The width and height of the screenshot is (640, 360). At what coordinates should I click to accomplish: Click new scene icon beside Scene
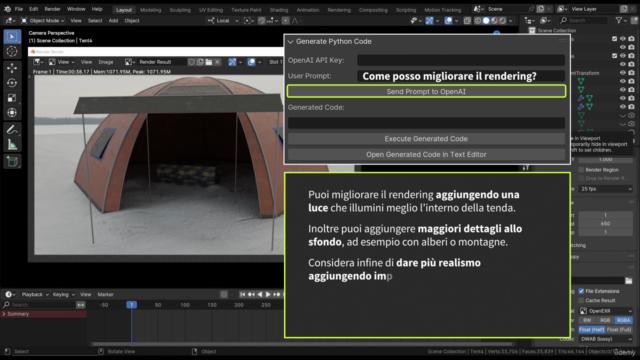coord(540,9)
